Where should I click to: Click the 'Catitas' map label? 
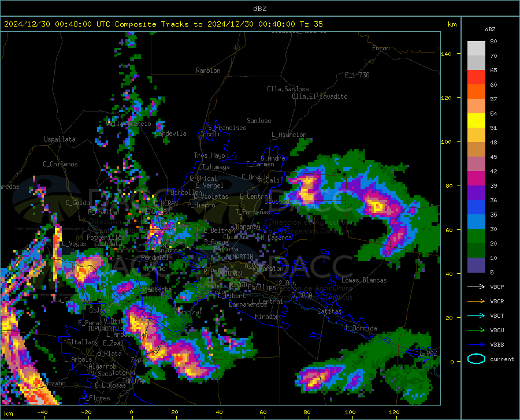329,311
